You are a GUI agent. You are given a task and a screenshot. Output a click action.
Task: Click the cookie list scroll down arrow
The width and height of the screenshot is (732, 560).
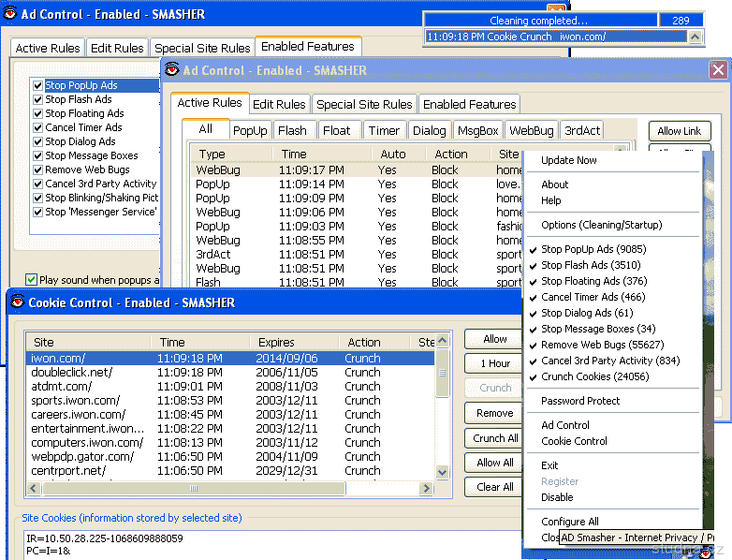click(441, 474)
